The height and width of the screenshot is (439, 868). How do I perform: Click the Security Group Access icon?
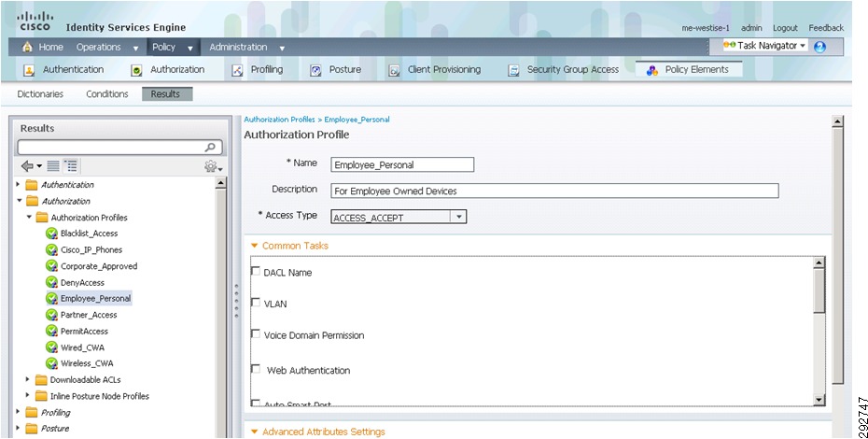pos(513,70)
